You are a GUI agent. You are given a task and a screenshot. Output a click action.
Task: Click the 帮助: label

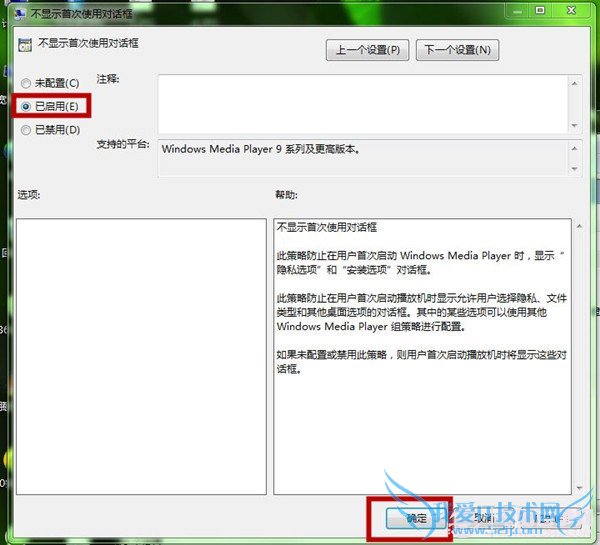click(x=287, y=195)
